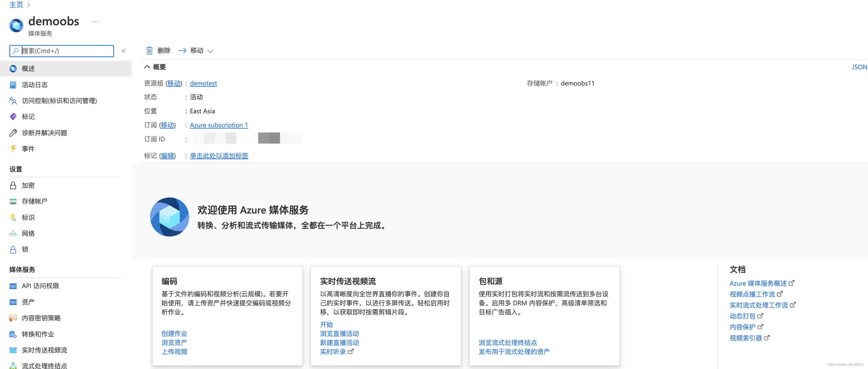Open 活动日志 menu item
Screen dimensions: 868x369
(x=66, y=85)
